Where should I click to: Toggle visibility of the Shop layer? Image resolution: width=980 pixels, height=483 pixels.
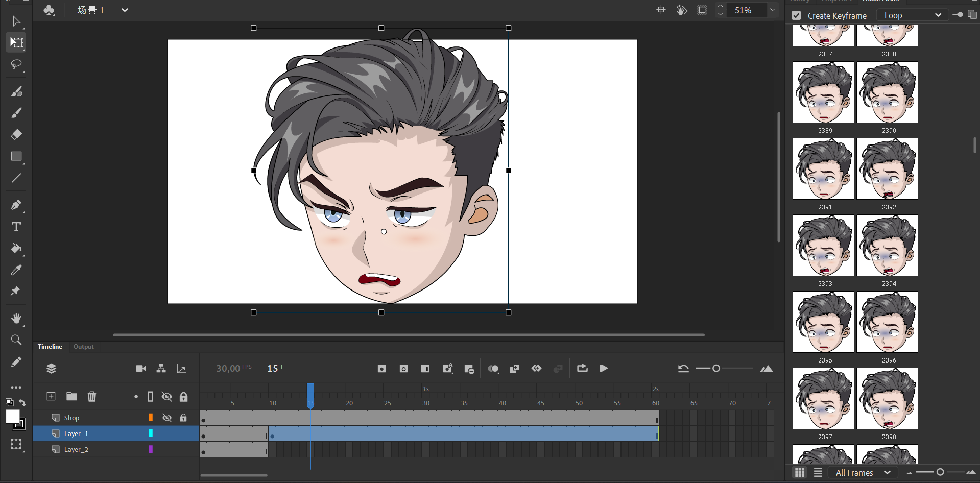(166, 418)
